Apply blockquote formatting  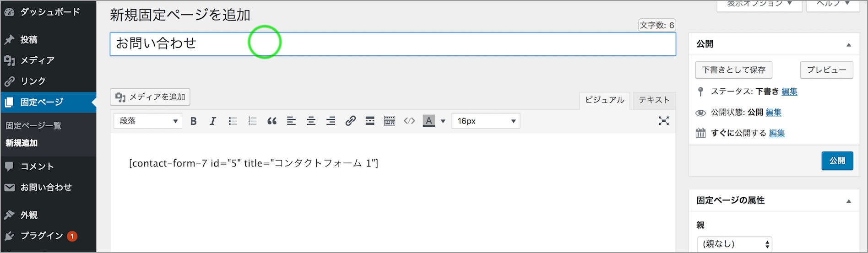coord(272,121)
